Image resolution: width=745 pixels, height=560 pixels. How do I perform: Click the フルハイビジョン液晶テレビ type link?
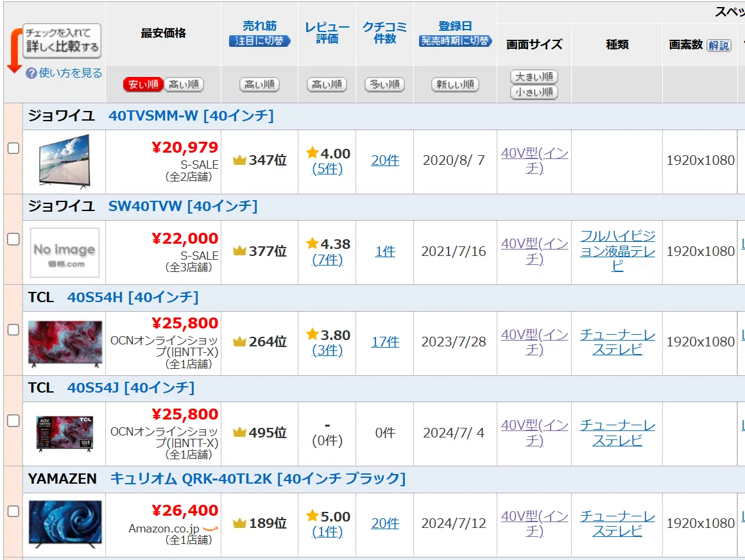point(618,251)
